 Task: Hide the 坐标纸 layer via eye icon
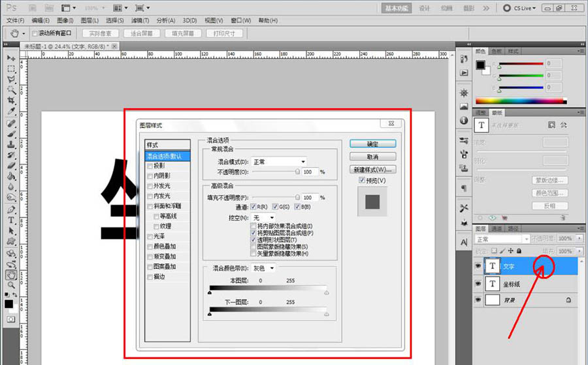tap(478, 283)
